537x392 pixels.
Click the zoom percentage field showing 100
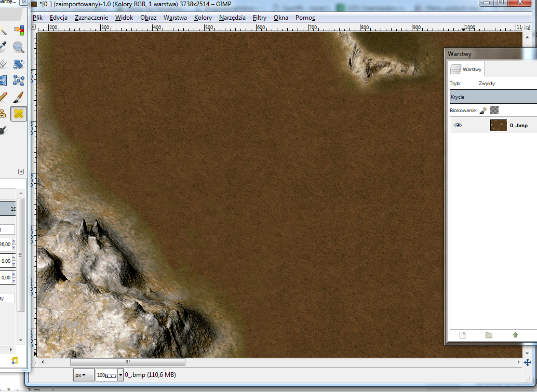coord(106,375)
